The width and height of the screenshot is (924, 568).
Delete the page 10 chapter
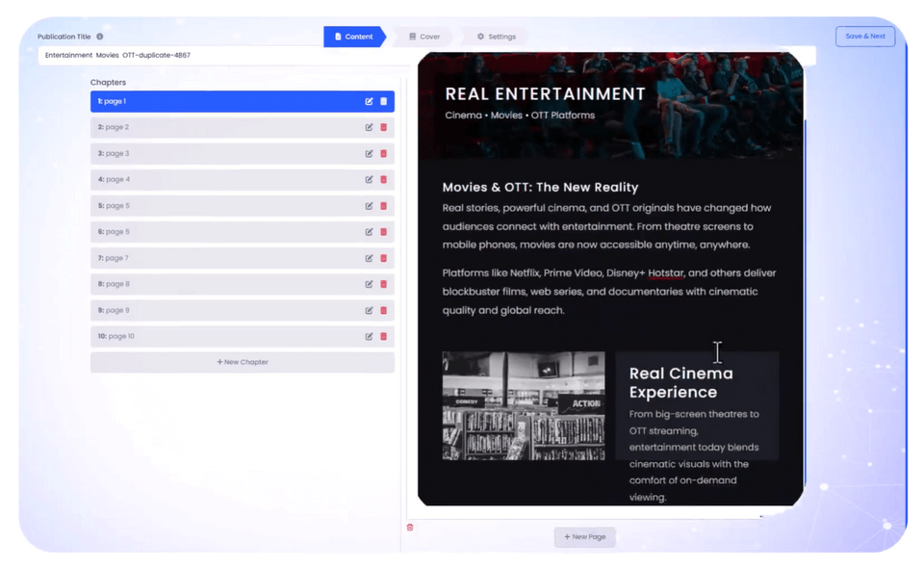(384, 336)
